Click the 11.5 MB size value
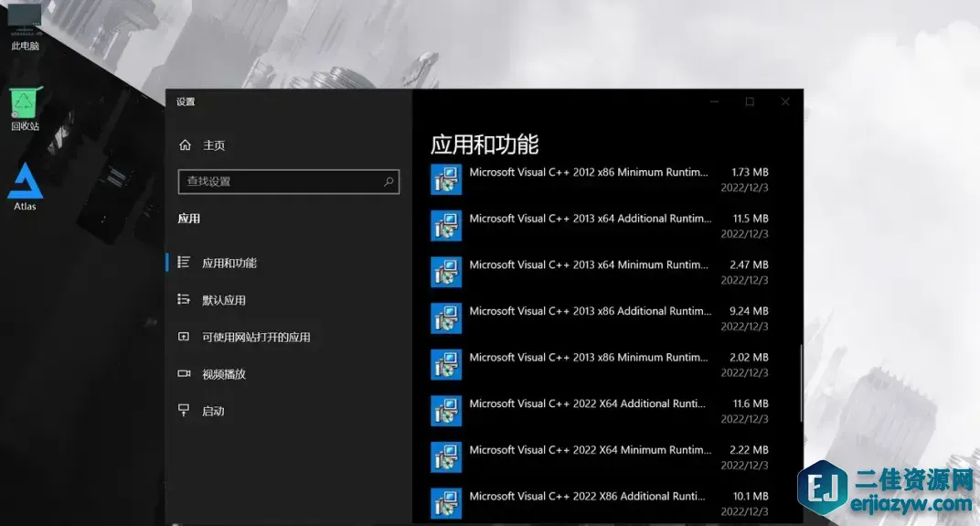This screenshot has width=980, height=526. (x=751, y=219)
